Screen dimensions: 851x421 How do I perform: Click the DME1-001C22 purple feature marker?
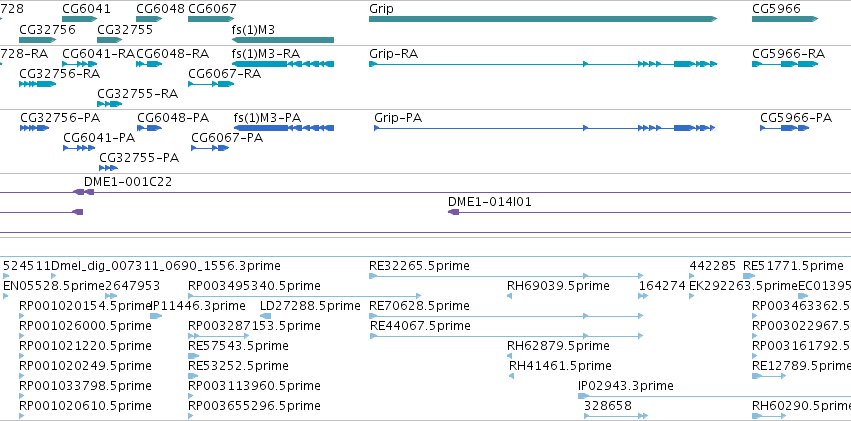pyautogui.click(x=84, y=192)
